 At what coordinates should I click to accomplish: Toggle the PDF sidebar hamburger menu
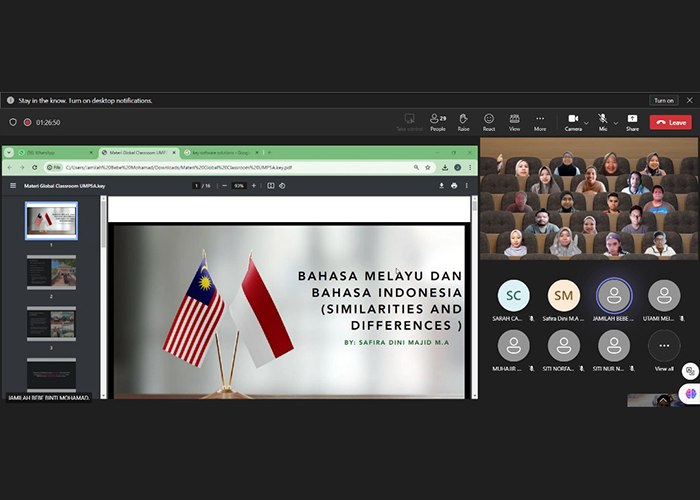(13, 186)
